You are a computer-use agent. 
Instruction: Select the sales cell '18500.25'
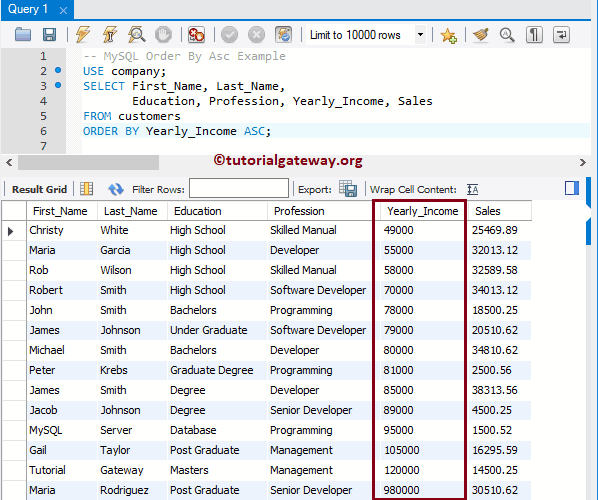coord(499,310)
